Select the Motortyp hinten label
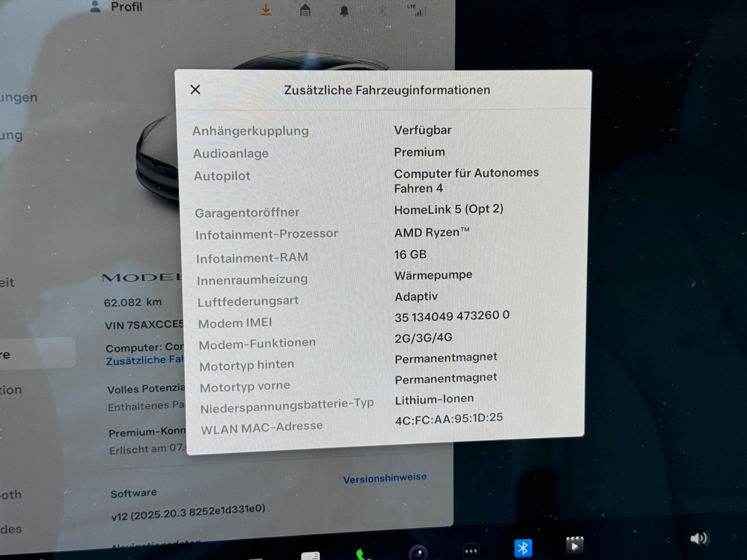 click(x=247, y=365)
